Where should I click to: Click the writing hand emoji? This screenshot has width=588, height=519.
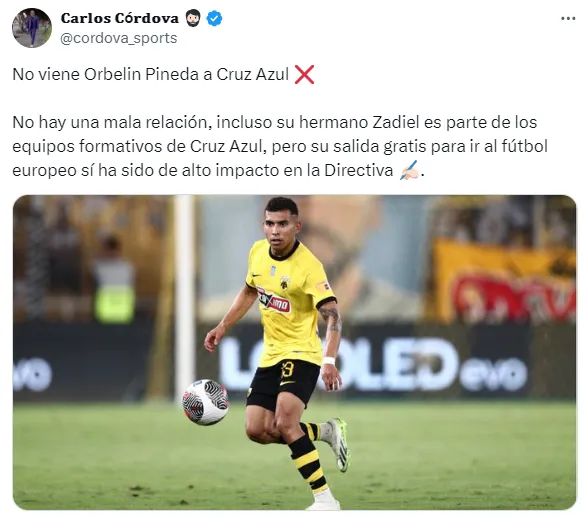[409, 170]
